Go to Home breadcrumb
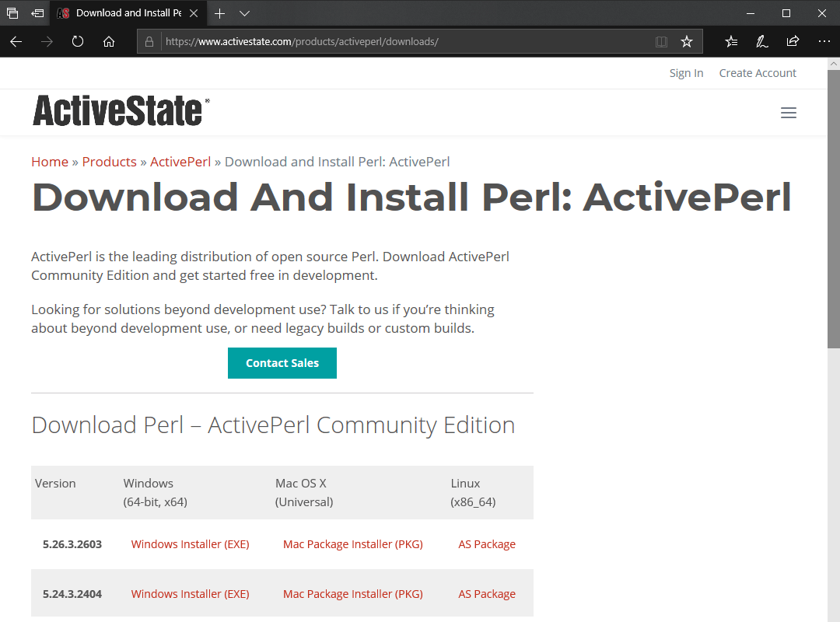Viewport: 840px width, 622px height. pos(50,162)
